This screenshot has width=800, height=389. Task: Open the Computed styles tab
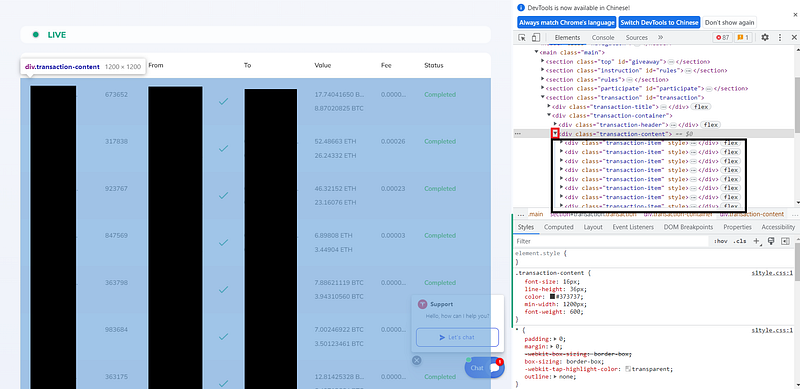pos(559,227)
